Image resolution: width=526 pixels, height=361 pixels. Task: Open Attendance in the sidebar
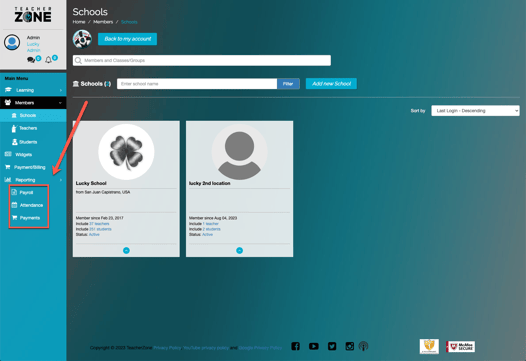point(31,205)
